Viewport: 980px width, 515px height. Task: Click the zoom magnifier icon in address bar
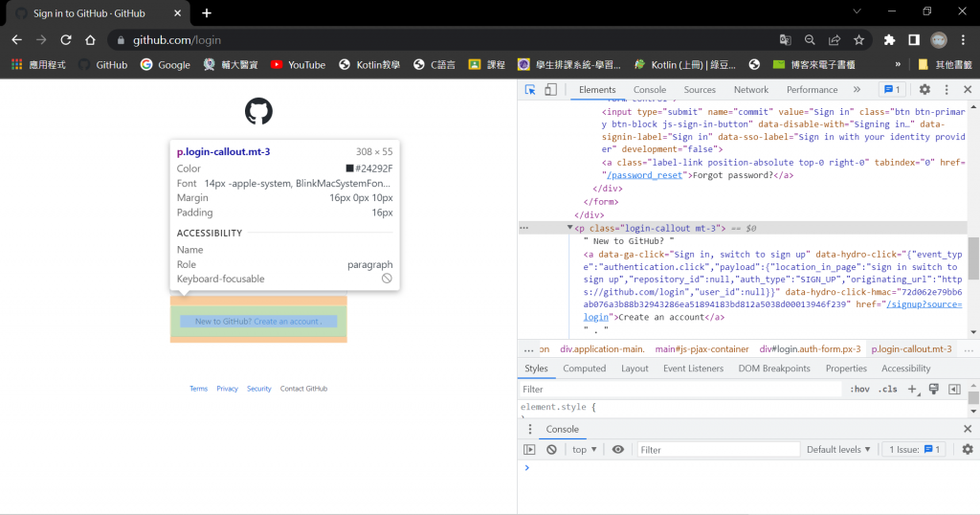click(x=810, y=40)
